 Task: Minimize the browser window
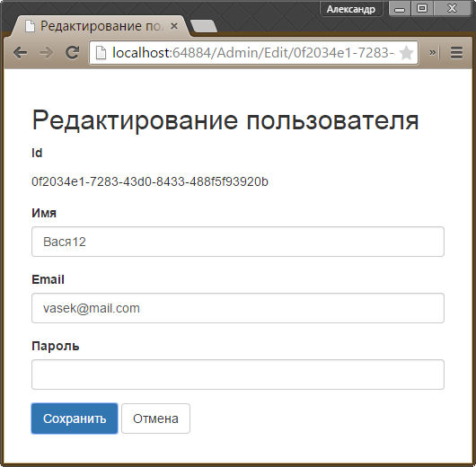pos(400,9)
